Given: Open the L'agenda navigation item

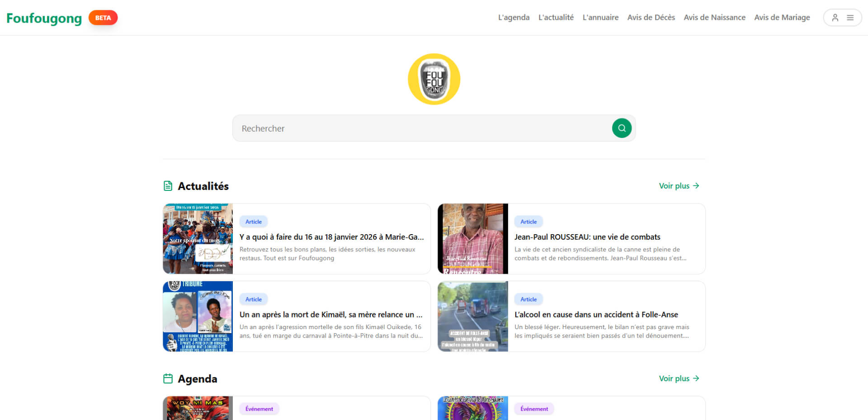Looking at the screenshot, I should (x=514, y=17).
